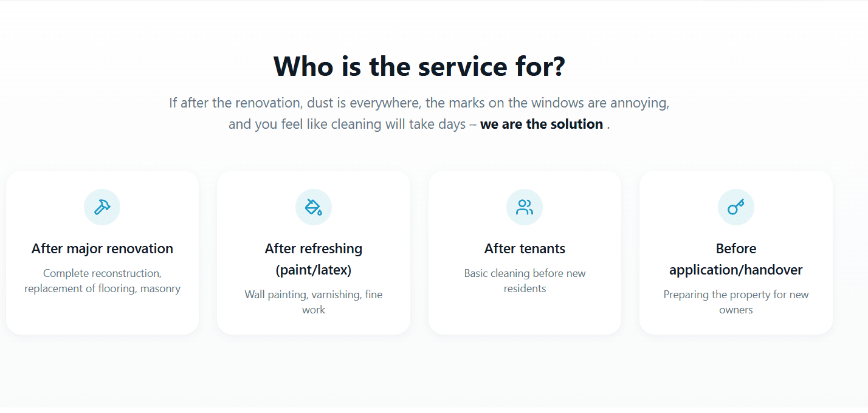Click the bold 'we are the solution' text
868x413 pixels.
click(542, 124)
